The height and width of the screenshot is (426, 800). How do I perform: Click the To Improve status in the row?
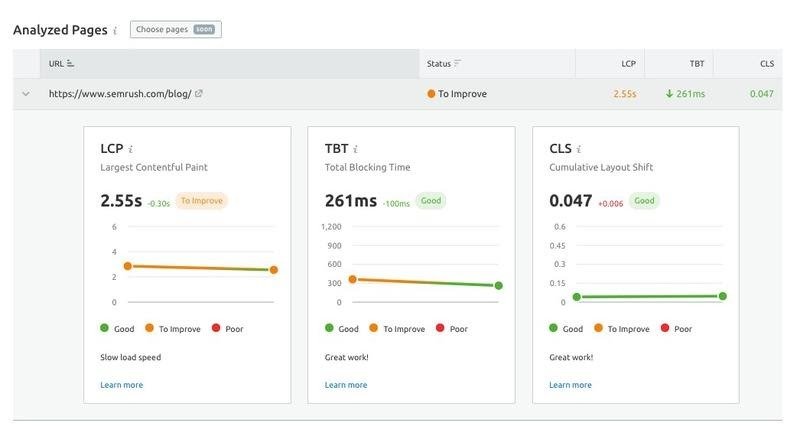tap(462, 94)
